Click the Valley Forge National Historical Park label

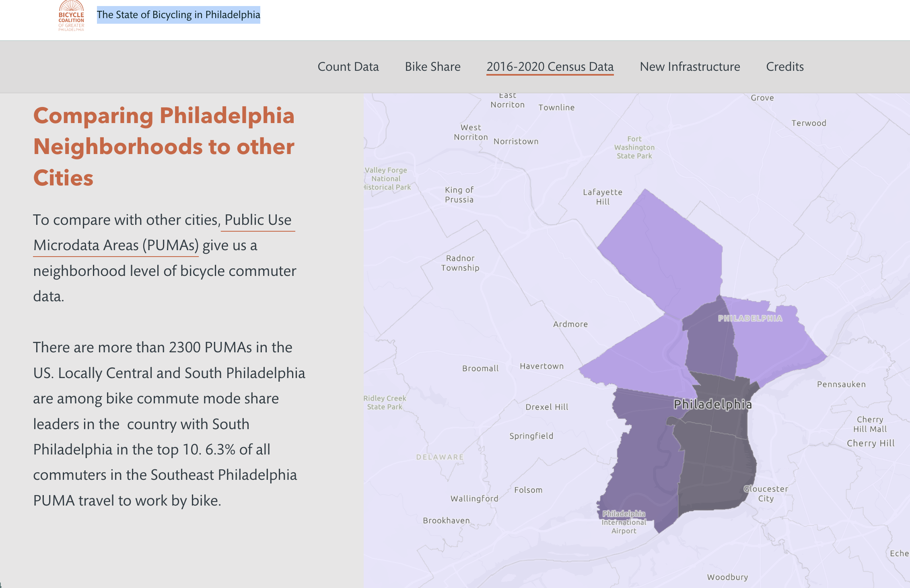[387, 179]
